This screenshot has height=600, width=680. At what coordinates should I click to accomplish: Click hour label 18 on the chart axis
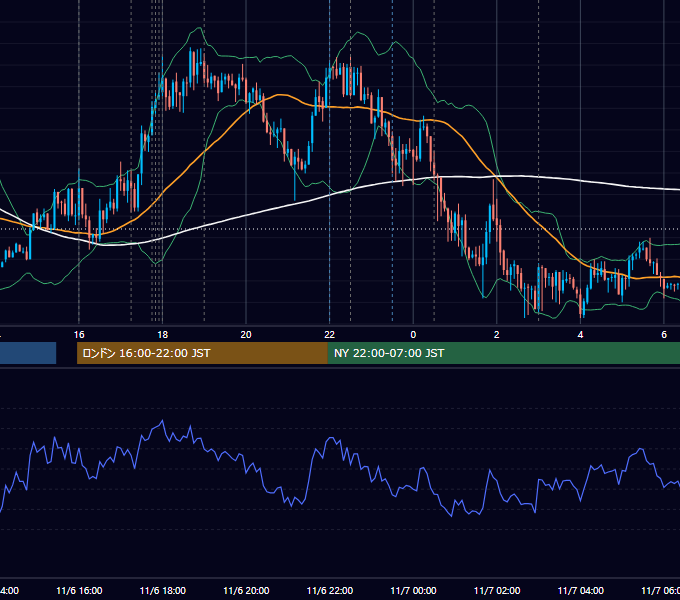click(163, 335)
